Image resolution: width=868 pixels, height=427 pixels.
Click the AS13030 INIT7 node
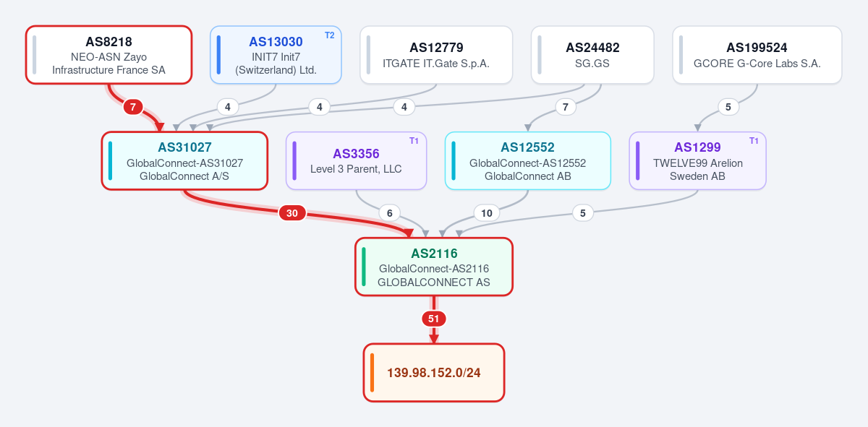pos(276,55)
